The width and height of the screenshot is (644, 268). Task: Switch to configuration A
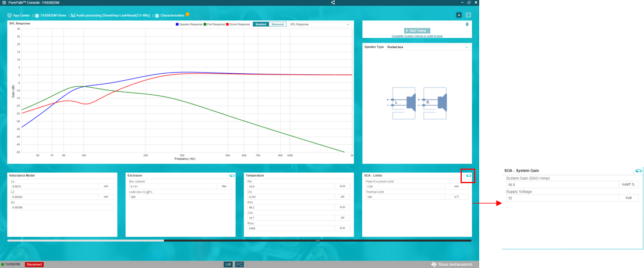(x=459, y=15)
